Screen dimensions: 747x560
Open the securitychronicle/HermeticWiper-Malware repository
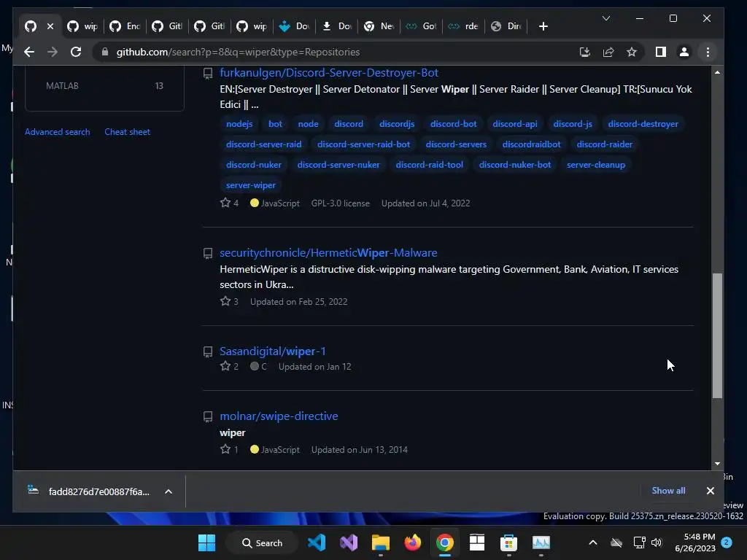[328, 252]
